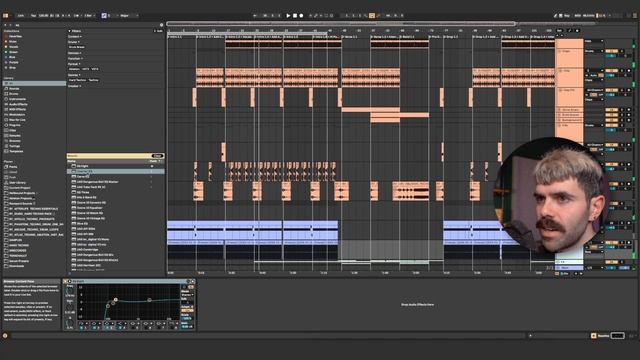
Task: Open the MIDI Effects library category
Action: click(18, 109)
